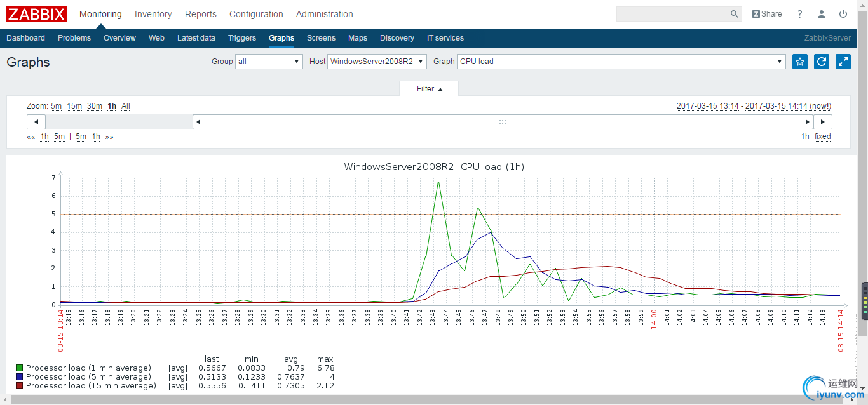This screenshot has height=405, width=868.
Task: Move forward 5m using right link
Action: click(x=81, y=136)
